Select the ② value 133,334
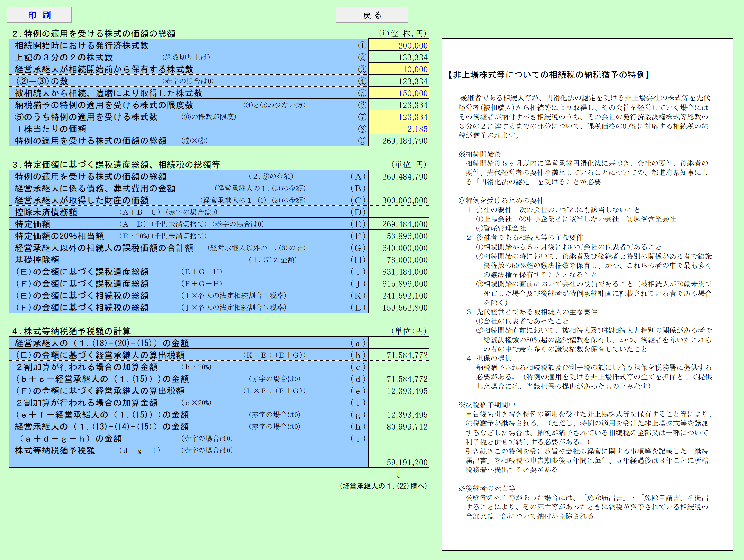 399,57
